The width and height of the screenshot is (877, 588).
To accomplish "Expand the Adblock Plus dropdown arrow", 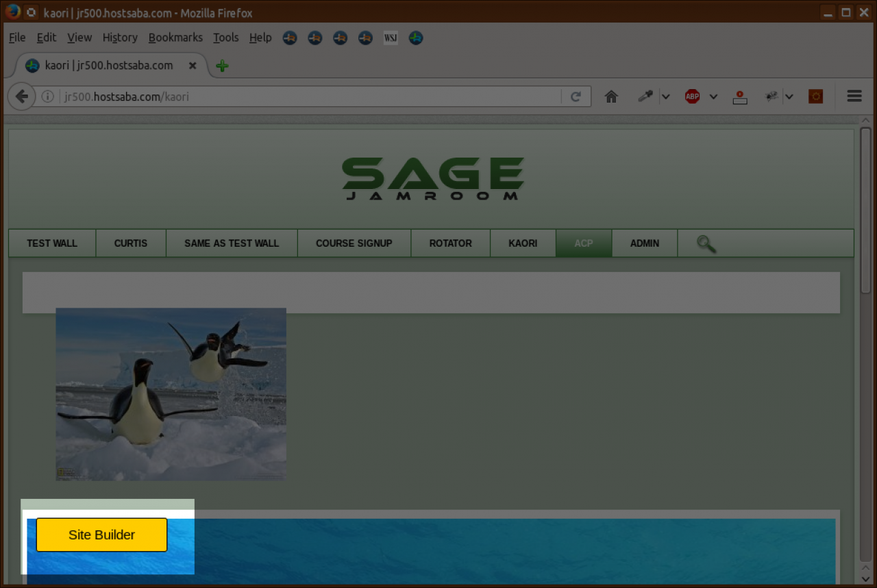I will [713, 97].
